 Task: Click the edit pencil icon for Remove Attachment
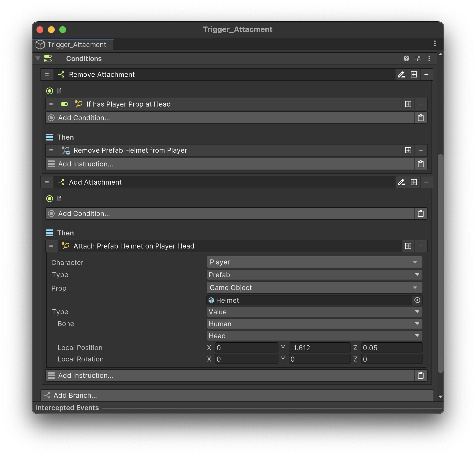click(401, 75)
